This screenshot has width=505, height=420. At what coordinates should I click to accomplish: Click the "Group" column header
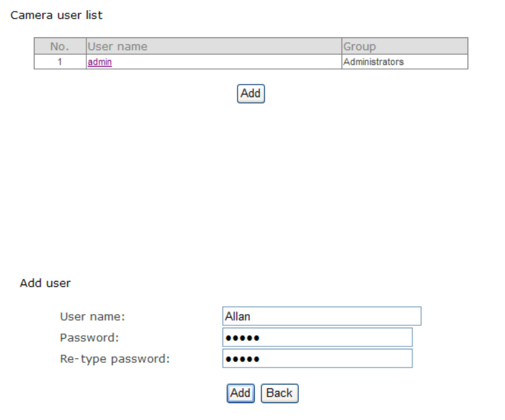coord(359,46)
